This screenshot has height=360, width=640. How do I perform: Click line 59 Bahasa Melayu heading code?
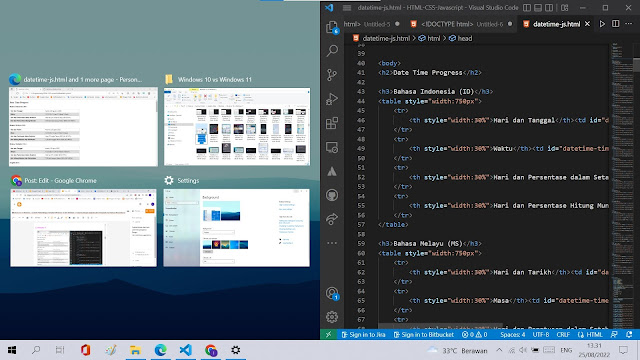point(430,244)
